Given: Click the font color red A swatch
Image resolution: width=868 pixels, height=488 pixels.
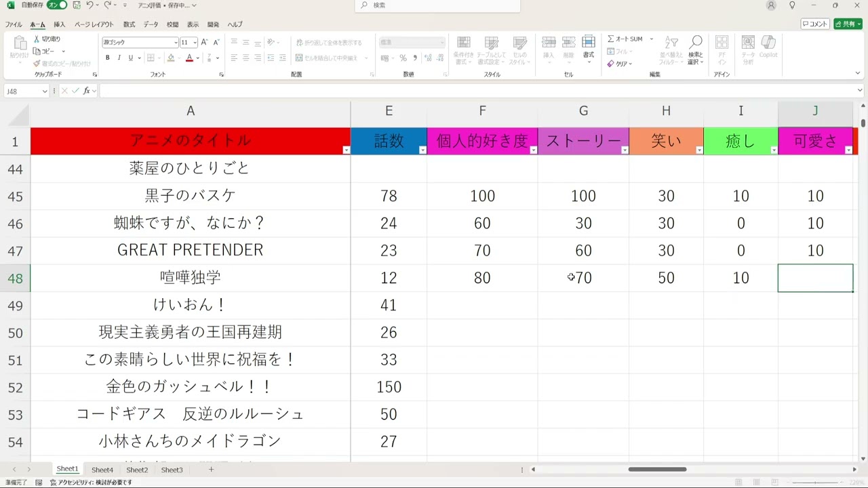Looking at the screenshot, I should point(189,58).
